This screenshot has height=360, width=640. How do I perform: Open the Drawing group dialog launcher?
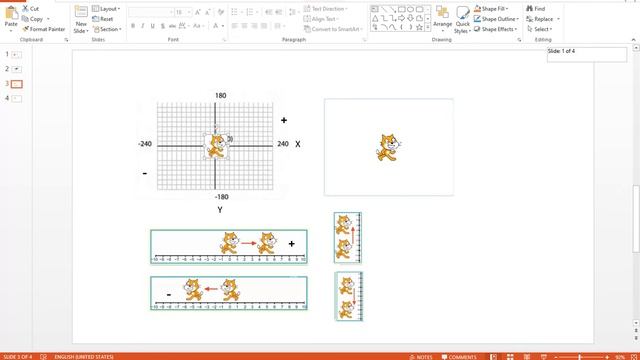tap(519, 40)
